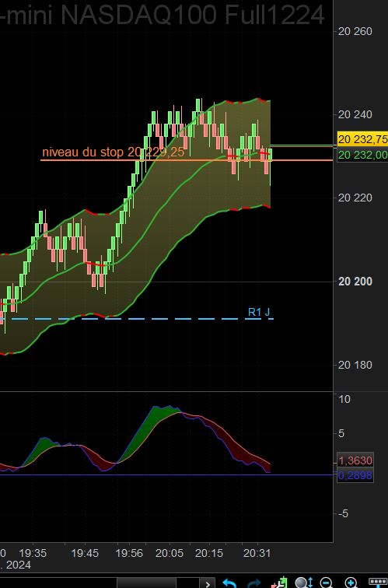
Task: Select the dashed blue R1 J line
Action: click(x=137, y=319)
